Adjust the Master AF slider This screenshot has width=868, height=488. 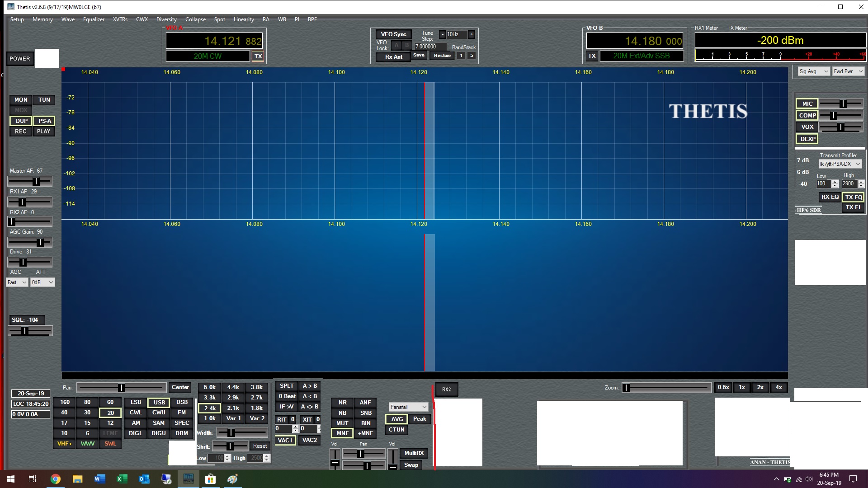tap(36, 181)
